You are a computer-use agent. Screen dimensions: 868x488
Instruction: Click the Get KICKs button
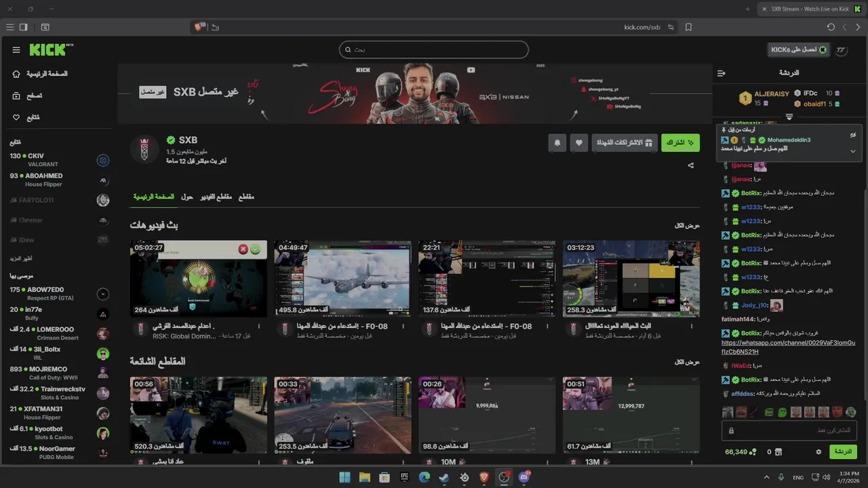point(799,49)
